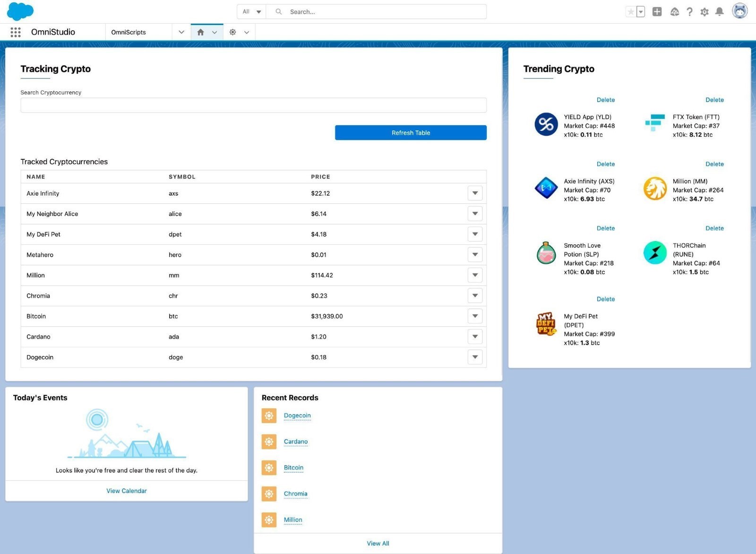
Task: Click inside the Search Cryptocurrency field
Action: (x=253, y=105)
